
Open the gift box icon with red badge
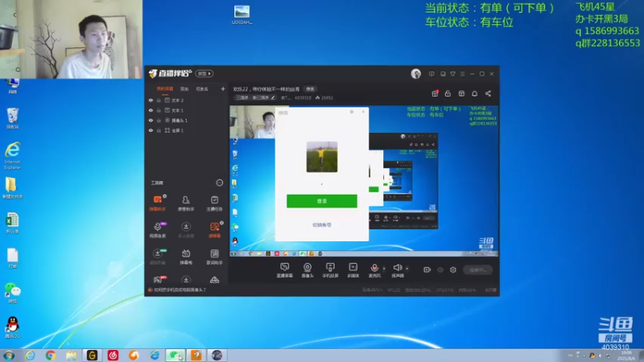pyautogui.click(x=435, y=93)
